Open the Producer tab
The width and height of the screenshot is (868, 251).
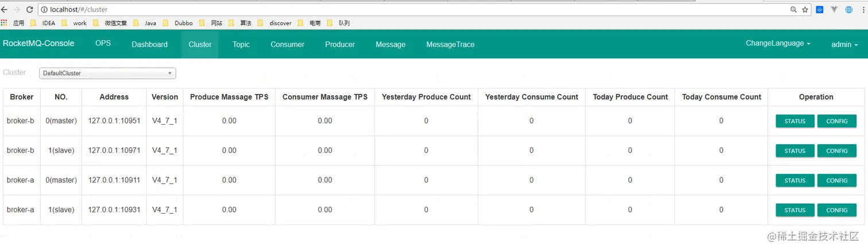[340, 44]
